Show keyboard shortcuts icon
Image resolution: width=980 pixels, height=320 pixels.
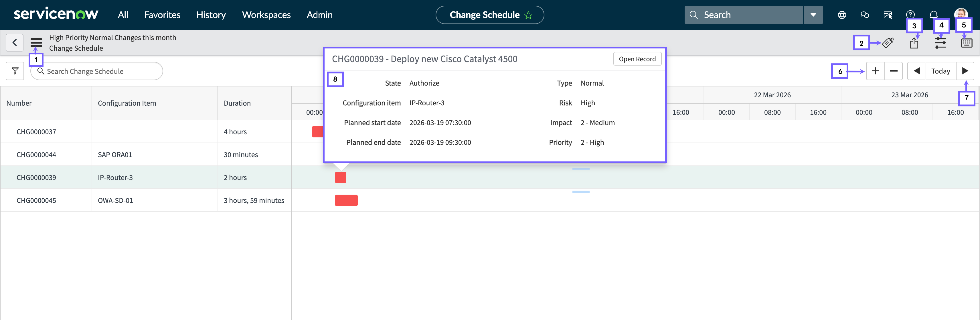[967, 43]
